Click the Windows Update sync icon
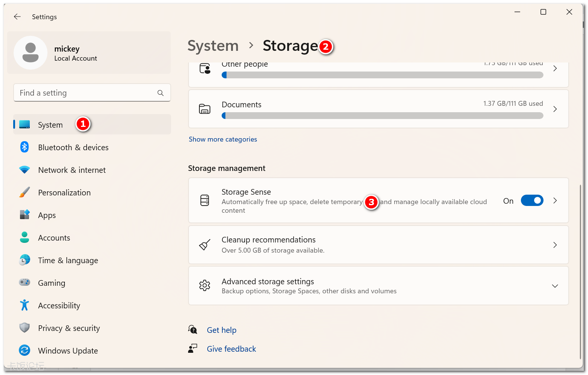Screen dimensions: 588x375 point(24,350)
